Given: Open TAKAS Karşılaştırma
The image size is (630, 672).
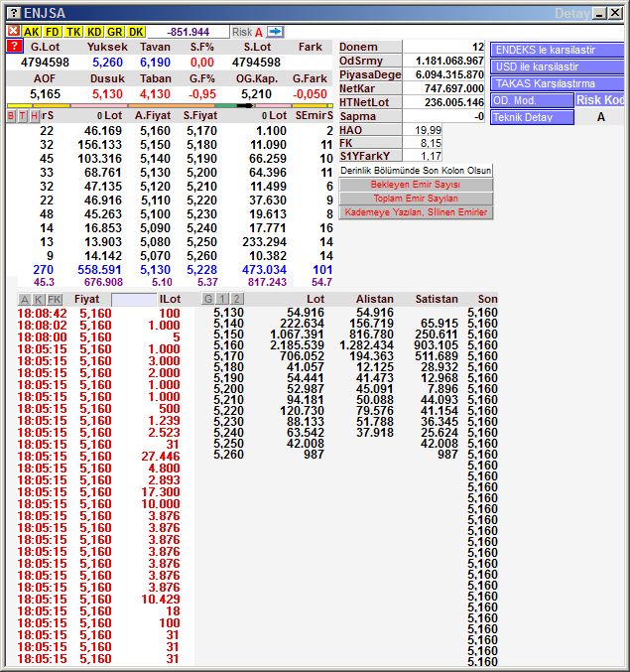Looking at the screenshot, I should click(x=558, y=83).
